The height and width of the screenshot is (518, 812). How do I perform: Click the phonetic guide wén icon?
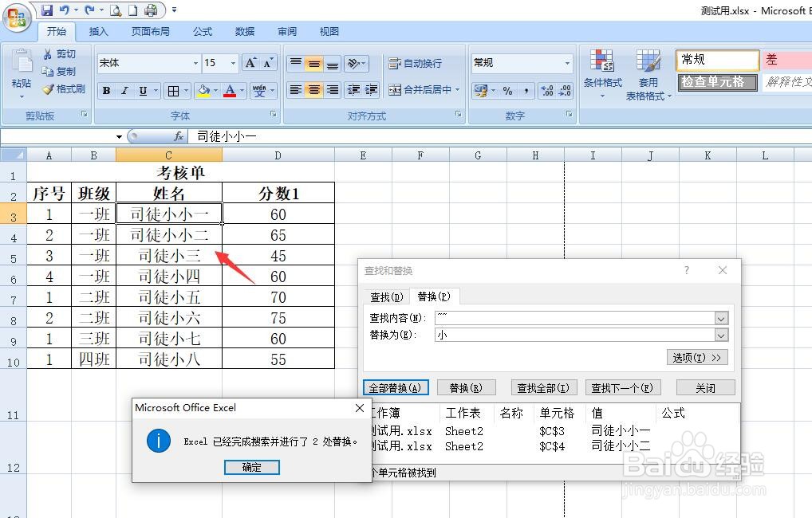click(x=259, y=91)
